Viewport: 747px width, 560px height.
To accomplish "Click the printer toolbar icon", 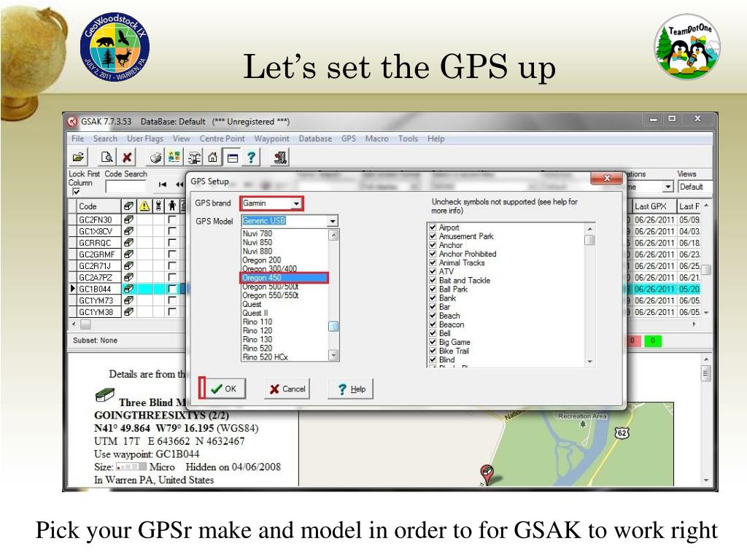I will pyautogui.click(x=155, y=157).
